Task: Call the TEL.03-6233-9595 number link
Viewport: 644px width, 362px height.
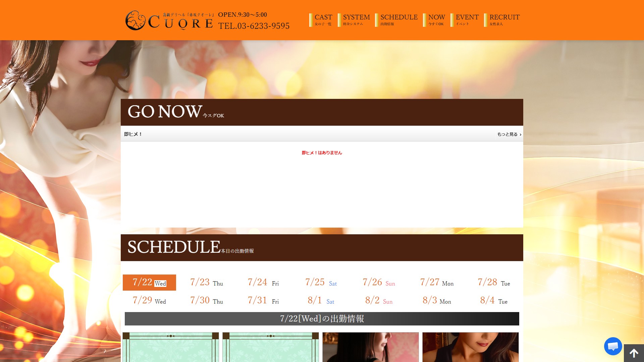Action: click(254, 26)
